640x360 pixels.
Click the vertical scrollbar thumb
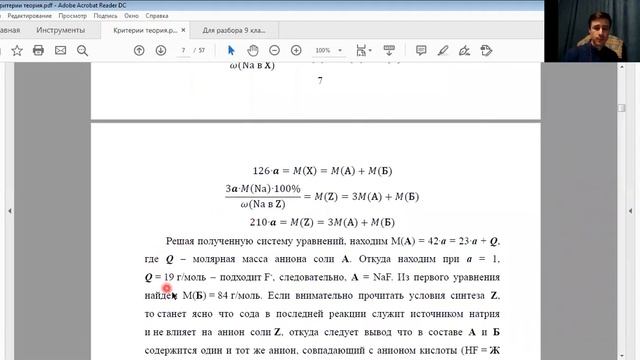click(622, 108)
